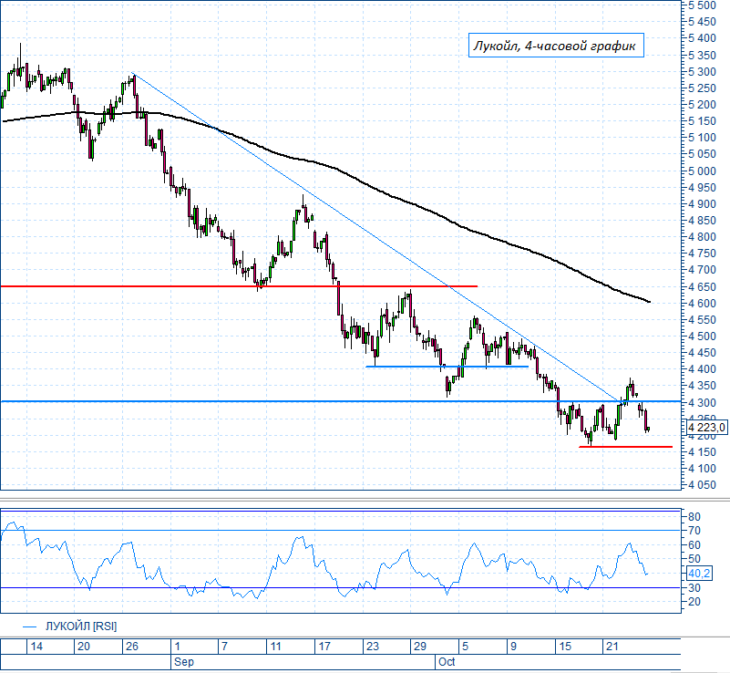730x673 pixels.
Task: Click date label 17 on time axis
Action: point(324,646)
